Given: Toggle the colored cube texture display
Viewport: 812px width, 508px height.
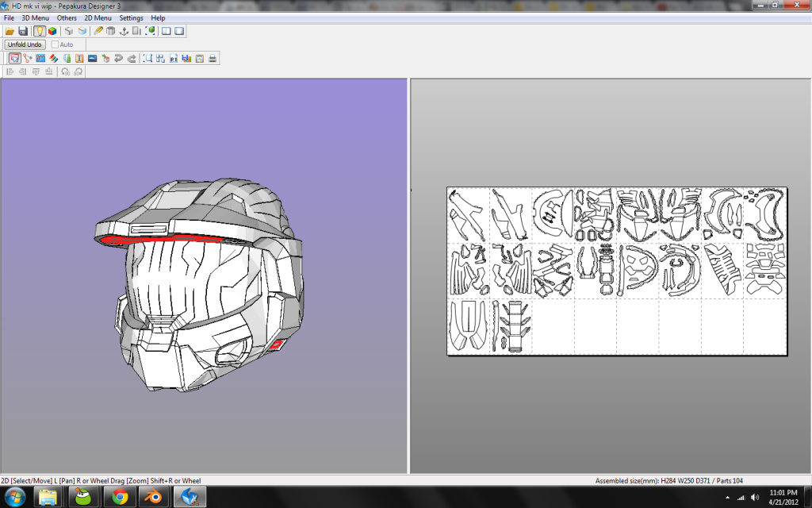Looking at the screenshot, I should tap(52, 31).
